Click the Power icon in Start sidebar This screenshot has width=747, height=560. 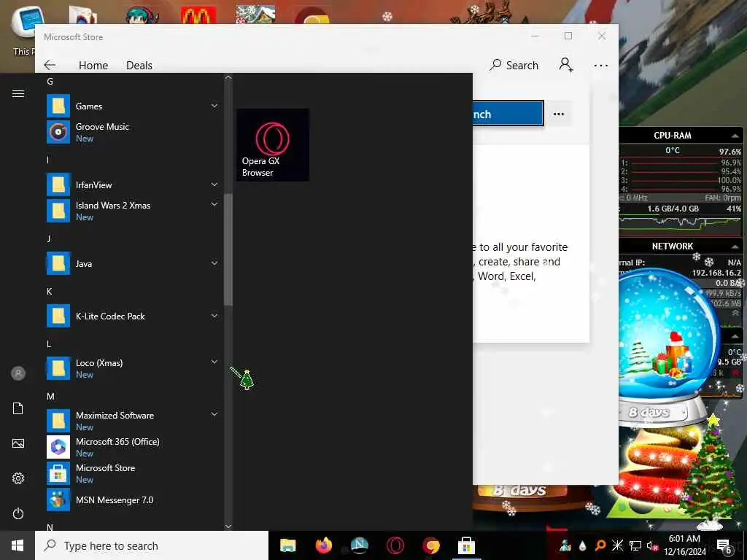pyautogui.click(x=18, y=513)
